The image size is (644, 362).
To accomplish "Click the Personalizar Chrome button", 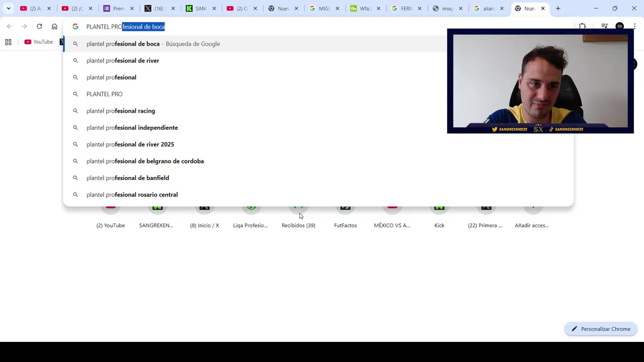I will (x=601, y=329).
